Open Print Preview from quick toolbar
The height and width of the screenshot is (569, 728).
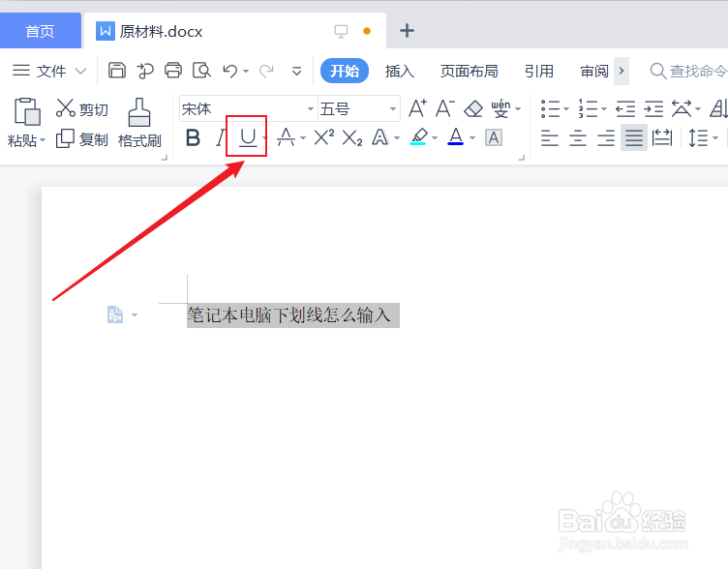[201, 71]
